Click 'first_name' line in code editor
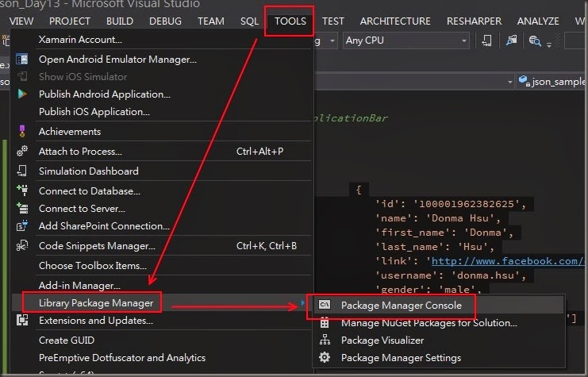The image size is (588, 377). pos(444,233)
